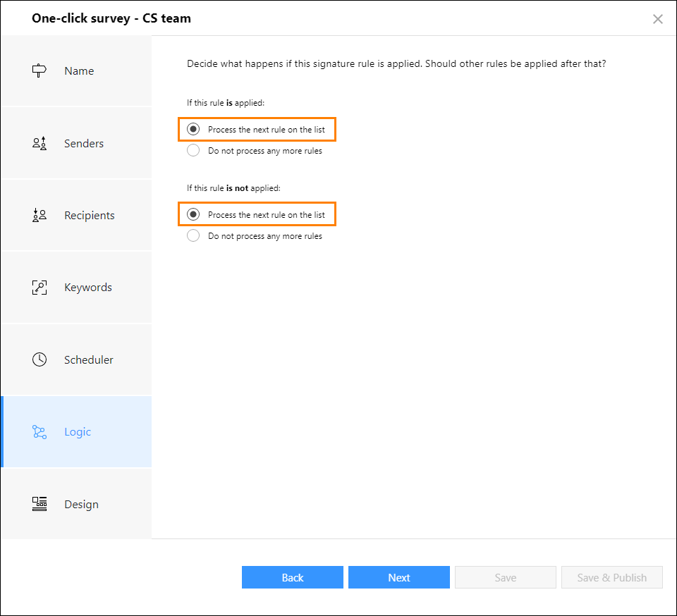
Task: Switch to the Scheduler step label
Action: 89,359
